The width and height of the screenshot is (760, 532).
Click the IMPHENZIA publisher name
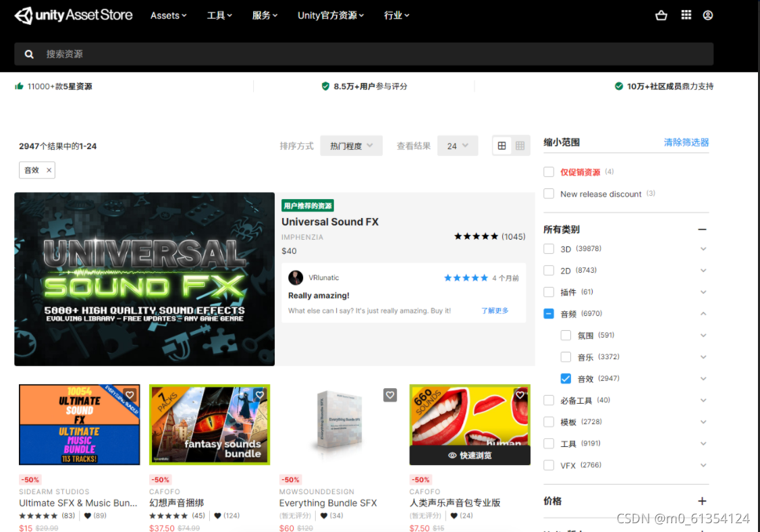click(302, 237)
